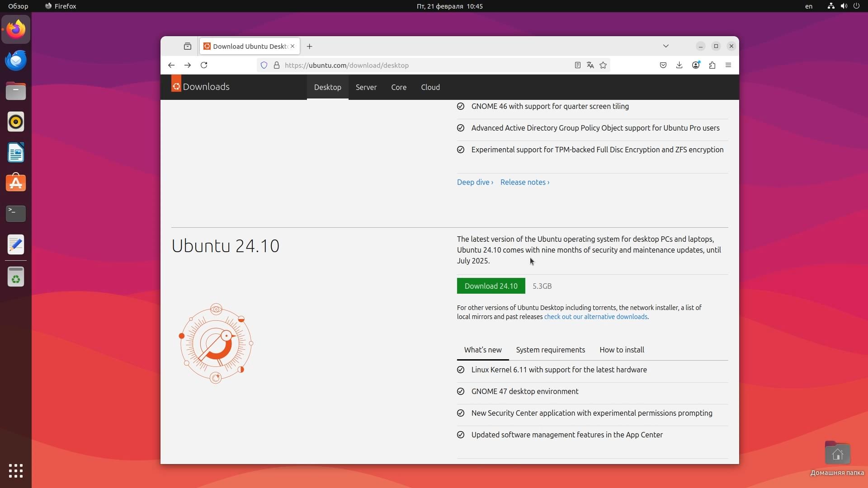Open the power menu icon
This screenshot has width=868, height=488.
point(856,6)
